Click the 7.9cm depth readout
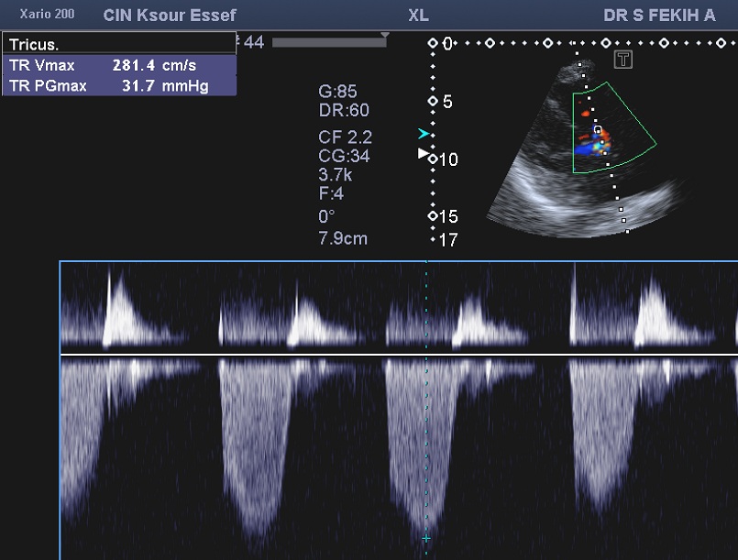Image resolution: width=738 pixels, height=560 pixels. pyautogui.click(x=343, y=238)
